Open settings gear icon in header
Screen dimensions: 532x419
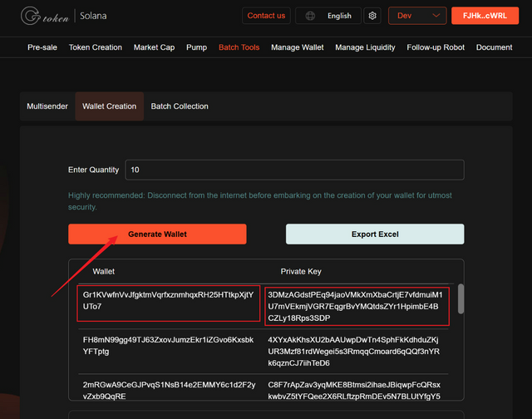(372, 16)
